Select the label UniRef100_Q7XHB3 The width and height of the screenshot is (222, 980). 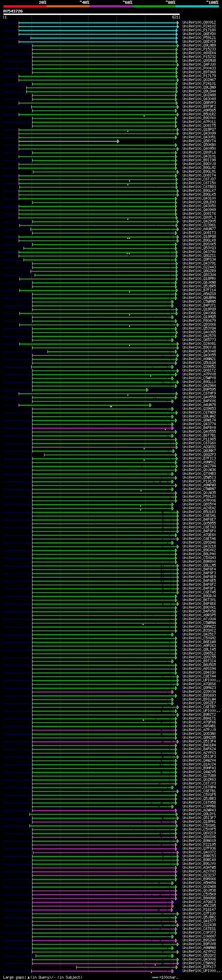click(199, 474)
